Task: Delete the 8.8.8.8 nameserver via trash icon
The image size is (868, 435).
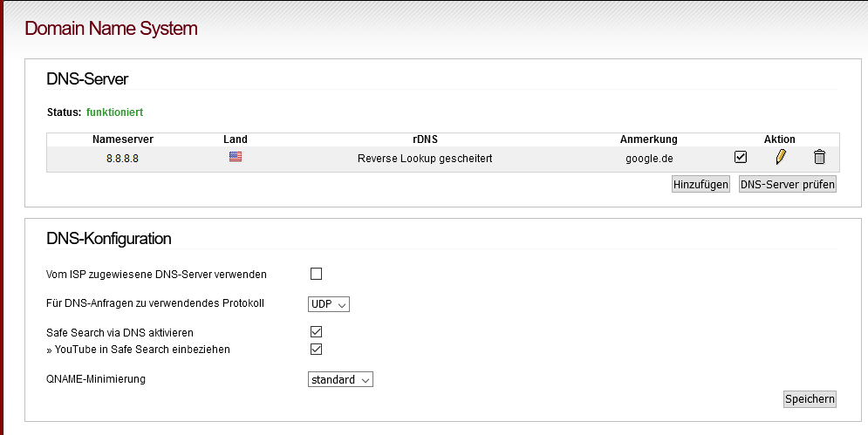Action: [x=819, y=157]
